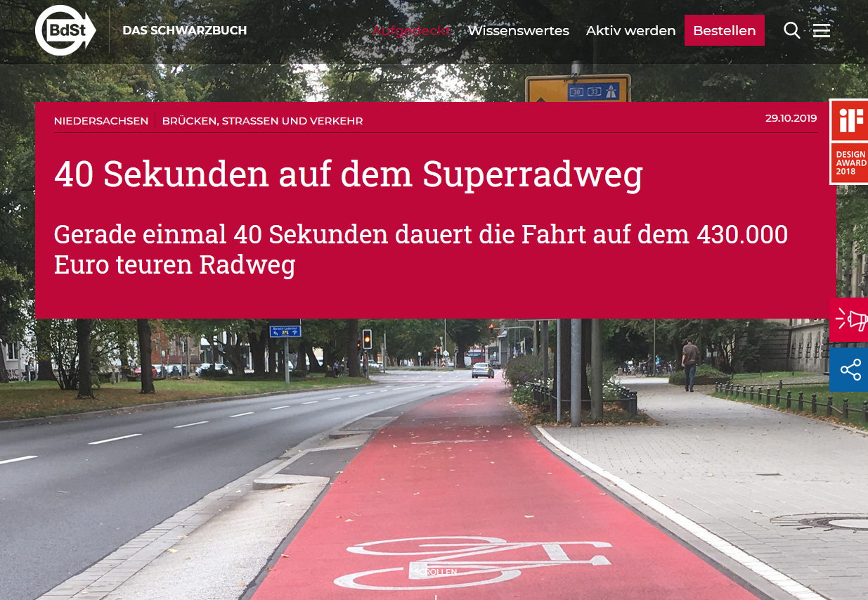Click the headline 40 Sekunden auf dem Superradweg
This screenshot has width=868, height=600.
[349, 174]
